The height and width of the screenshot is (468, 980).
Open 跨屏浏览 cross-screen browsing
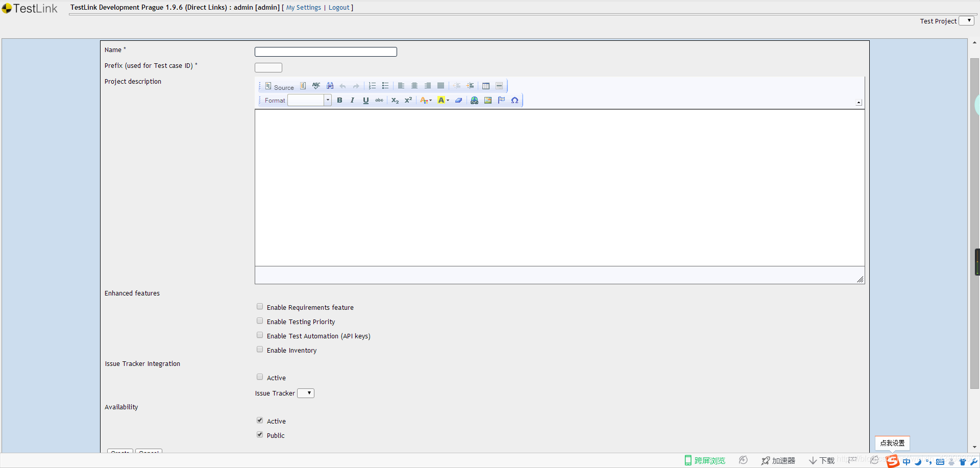point(705,460)
